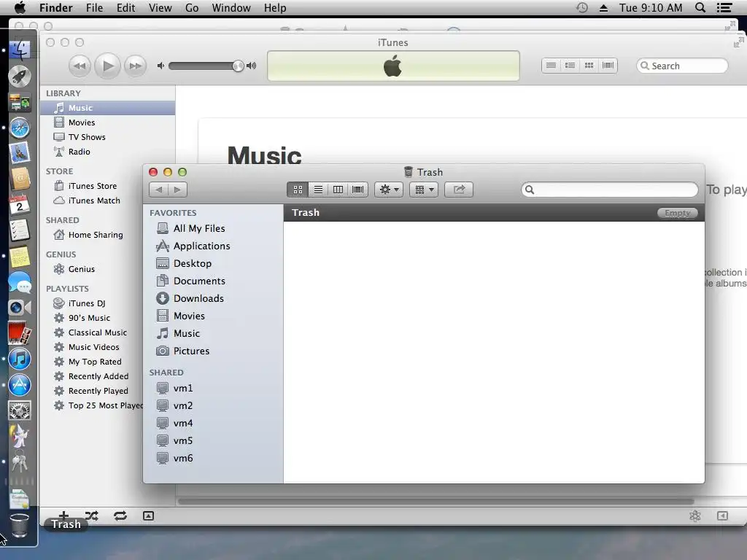The image size is (747, 560).
Task: Toggle repeat in iTunes bottom bar
Action: point(120,516)
